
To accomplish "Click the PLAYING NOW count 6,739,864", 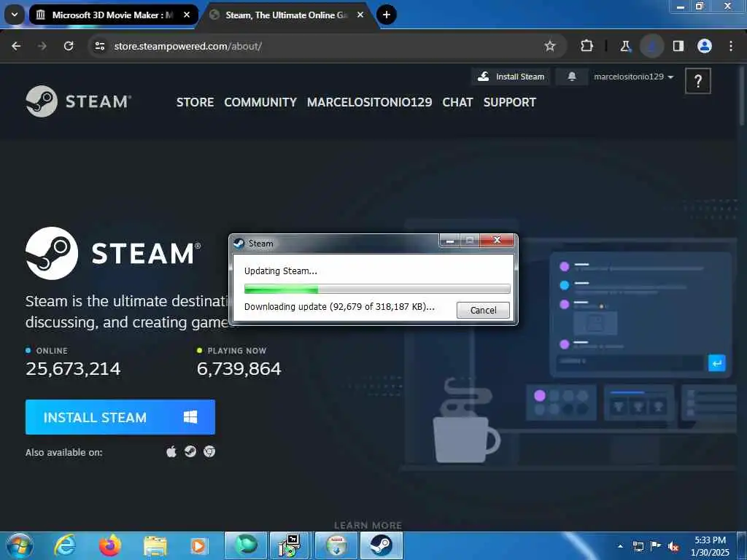I will pyautogui.click(x=239, y=368).
